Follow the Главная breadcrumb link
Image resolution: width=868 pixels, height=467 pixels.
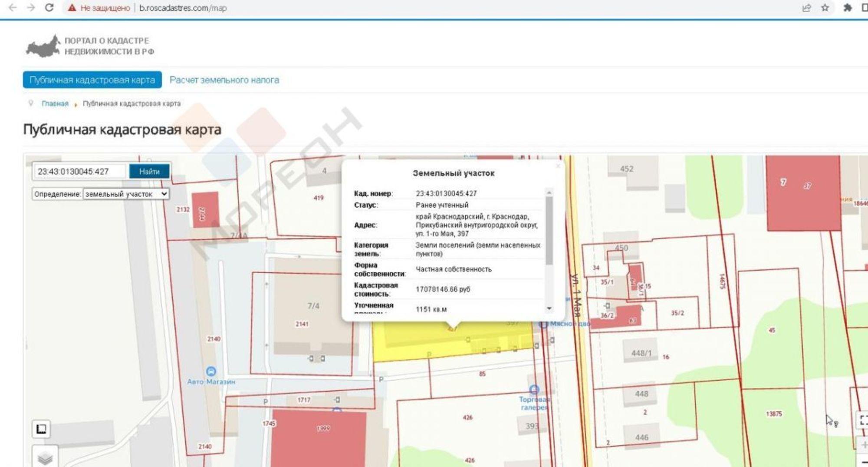coord(55,104)
